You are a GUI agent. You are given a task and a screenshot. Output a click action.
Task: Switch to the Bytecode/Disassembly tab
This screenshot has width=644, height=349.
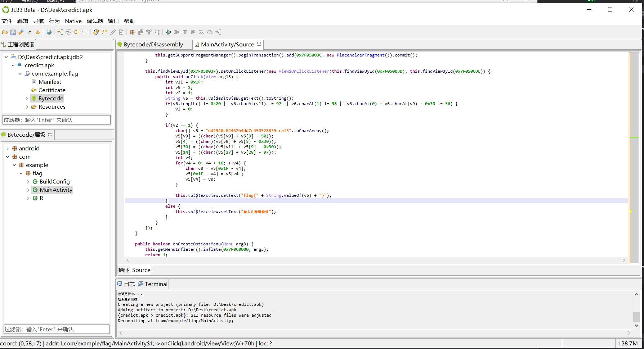[x=153, y=45]
